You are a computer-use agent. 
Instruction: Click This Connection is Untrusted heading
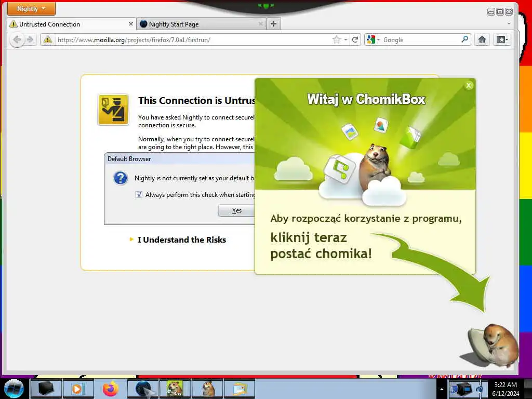tap(196, 100)
